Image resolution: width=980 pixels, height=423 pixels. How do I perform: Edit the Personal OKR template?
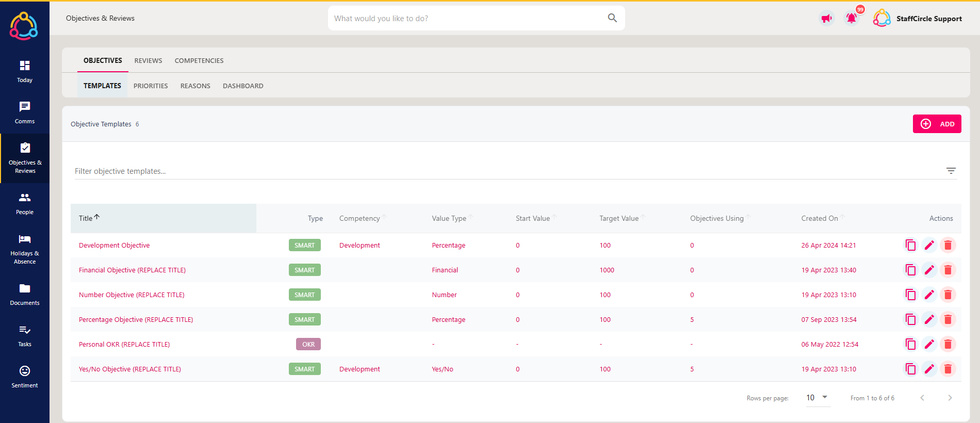[x=929, y=344]
